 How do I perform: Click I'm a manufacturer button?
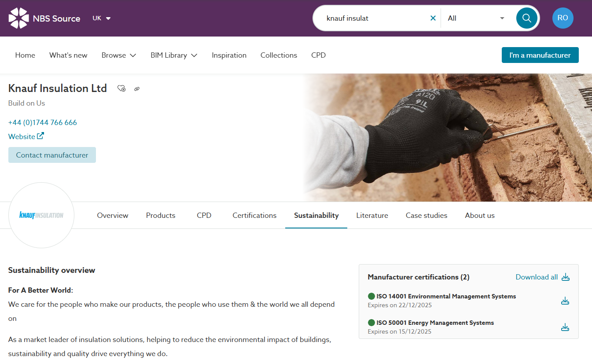click(x=540, y=55)
